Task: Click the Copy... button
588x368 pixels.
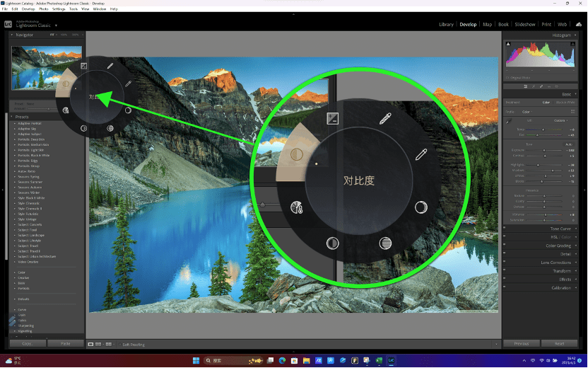Action: (28, 344)
